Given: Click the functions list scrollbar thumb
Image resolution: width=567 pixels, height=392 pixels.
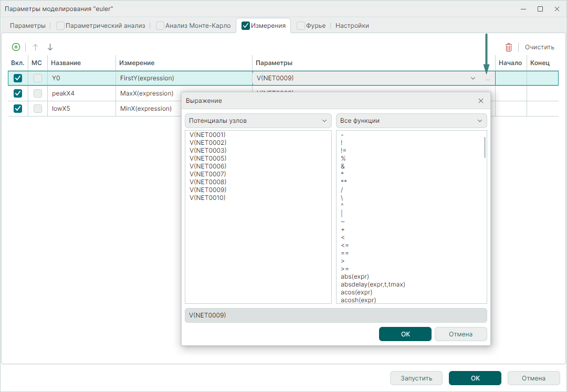Looking at the screenshot, I should coord(484,147).
